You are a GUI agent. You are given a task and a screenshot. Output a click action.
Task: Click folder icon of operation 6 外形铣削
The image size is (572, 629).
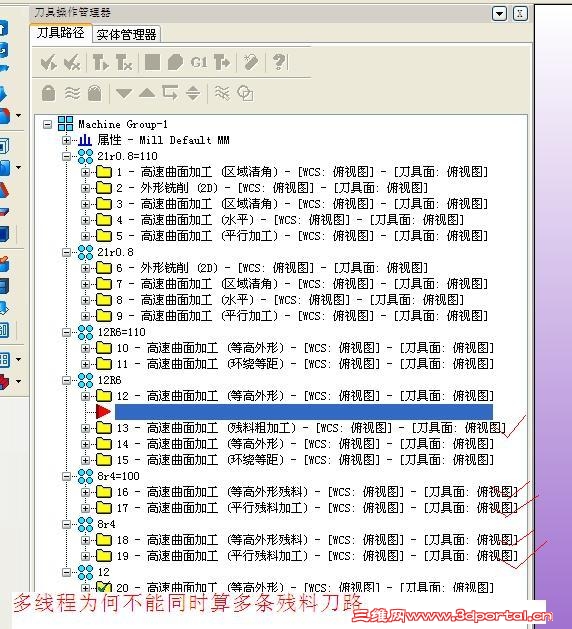point(104,268)
